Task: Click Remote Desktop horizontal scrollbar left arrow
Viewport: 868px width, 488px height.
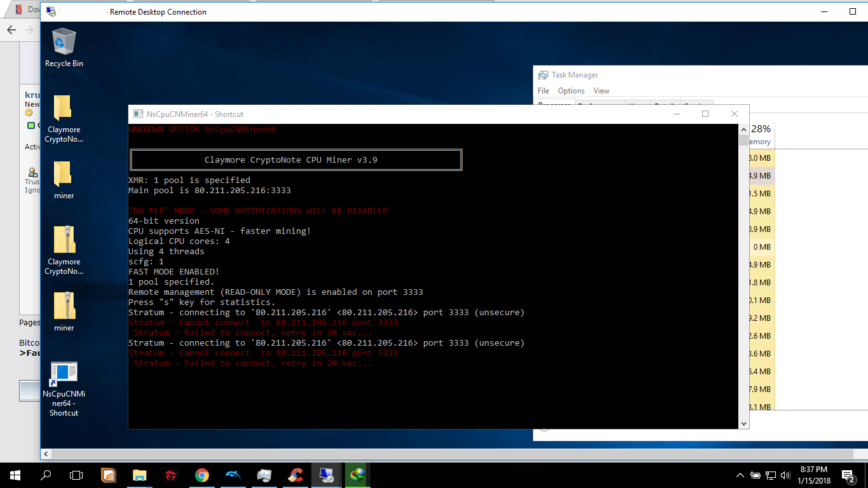Action: (46, 454)
